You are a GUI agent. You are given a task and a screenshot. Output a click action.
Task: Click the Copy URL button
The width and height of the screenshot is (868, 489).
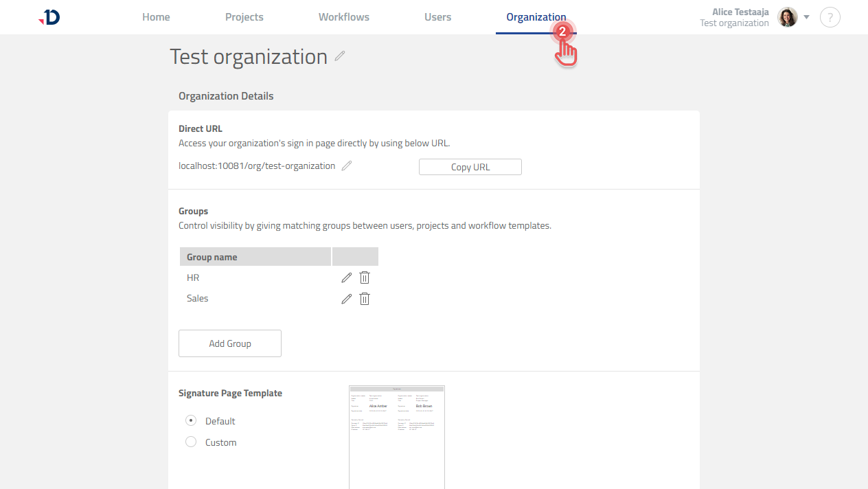(x=470, y=167)
